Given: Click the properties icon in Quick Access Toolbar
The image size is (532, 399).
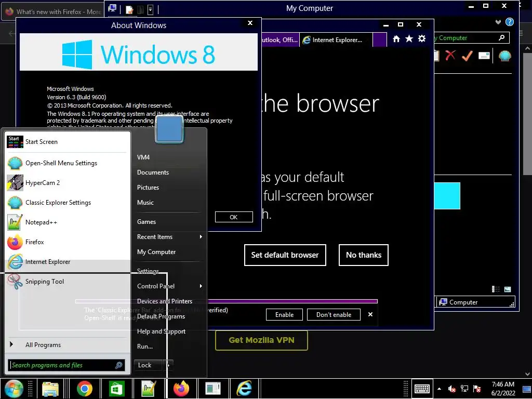Looking at the screenshot, I should coord(129,9).
